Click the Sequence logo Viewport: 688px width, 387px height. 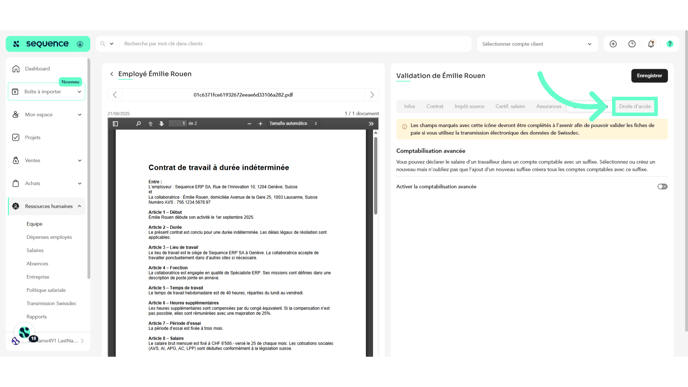(47, 44)
